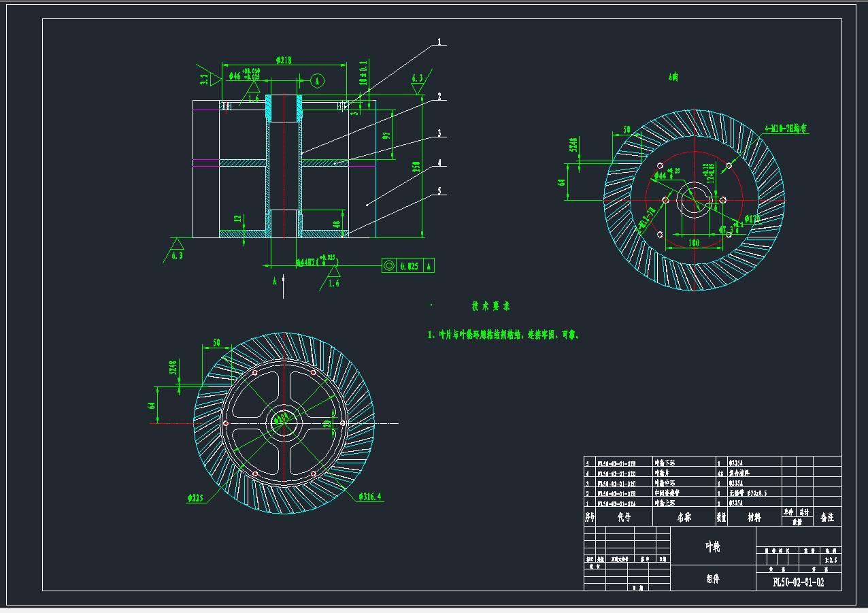Select the 48 dimension near bottom ring
The image size is (868, 613).
(337, 223)
